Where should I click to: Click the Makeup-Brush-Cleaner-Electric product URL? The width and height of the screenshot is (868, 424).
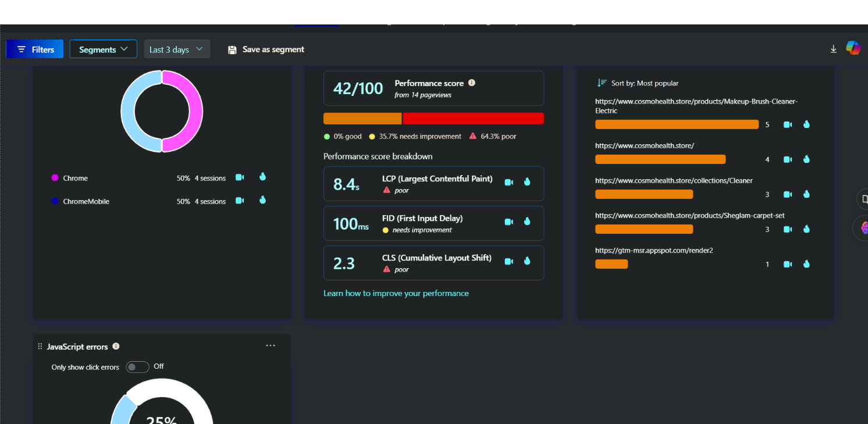[x=696, y=106]
